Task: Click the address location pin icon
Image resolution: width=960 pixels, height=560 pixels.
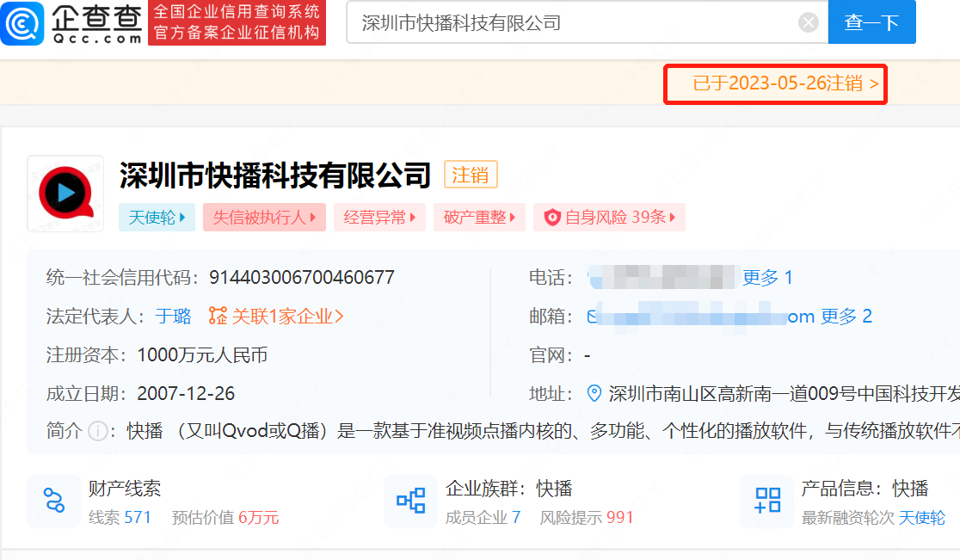Action: (594, 393)
